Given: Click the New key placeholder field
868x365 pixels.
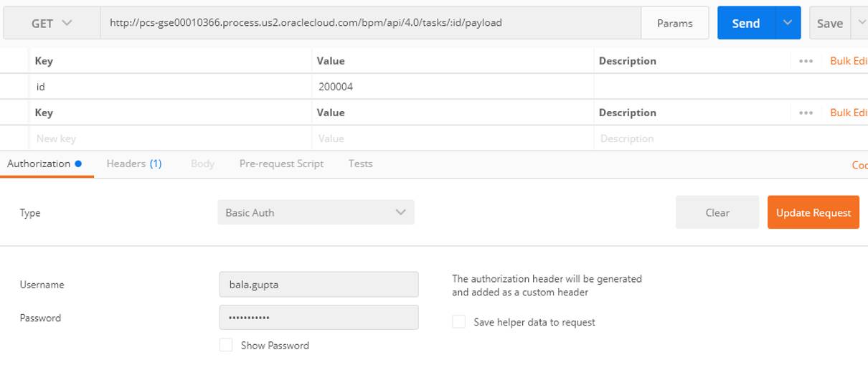Looking at the screenshot, I should 172,138.
